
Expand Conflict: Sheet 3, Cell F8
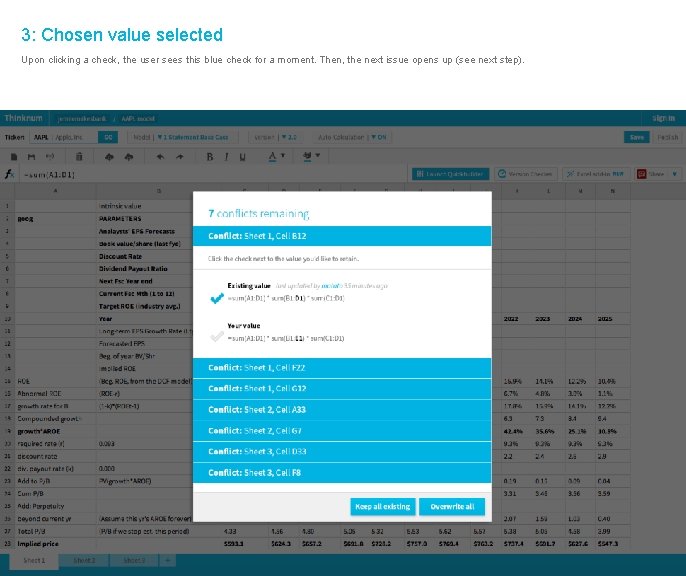click(x=342, y=473)
